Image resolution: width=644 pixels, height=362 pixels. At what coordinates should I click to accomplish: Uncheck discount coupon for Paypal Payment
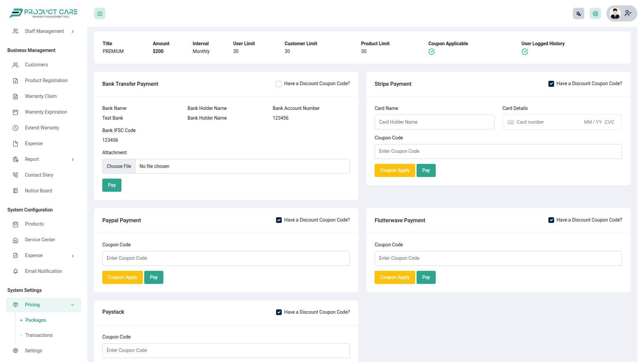(279, 220)
